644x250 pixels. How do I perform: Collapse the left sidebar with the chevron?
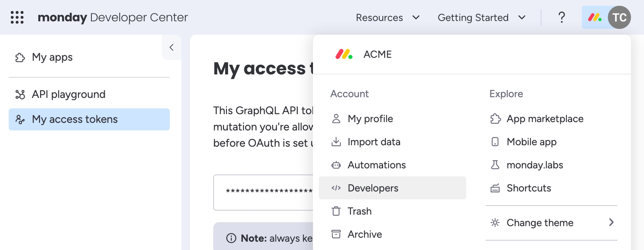[172, 47]
